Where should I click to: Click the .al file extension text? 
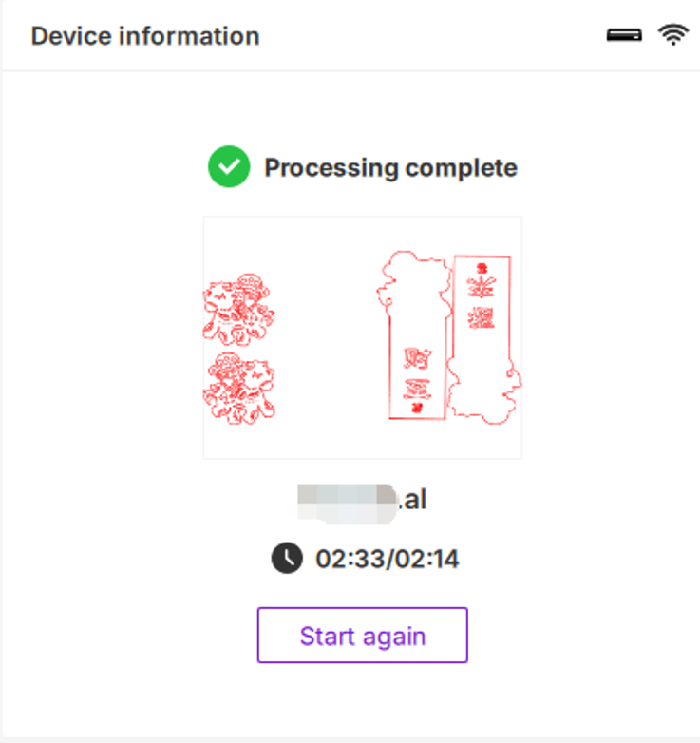[412, 499]
